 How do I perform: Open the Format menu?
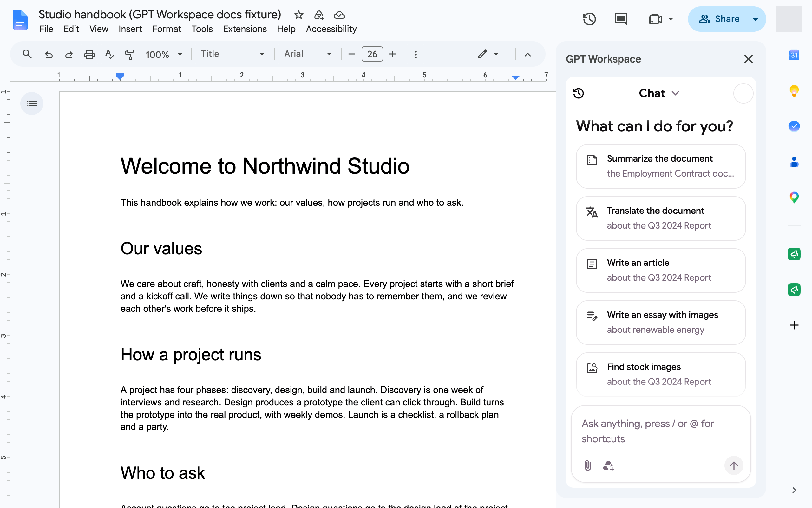(167, 29)
